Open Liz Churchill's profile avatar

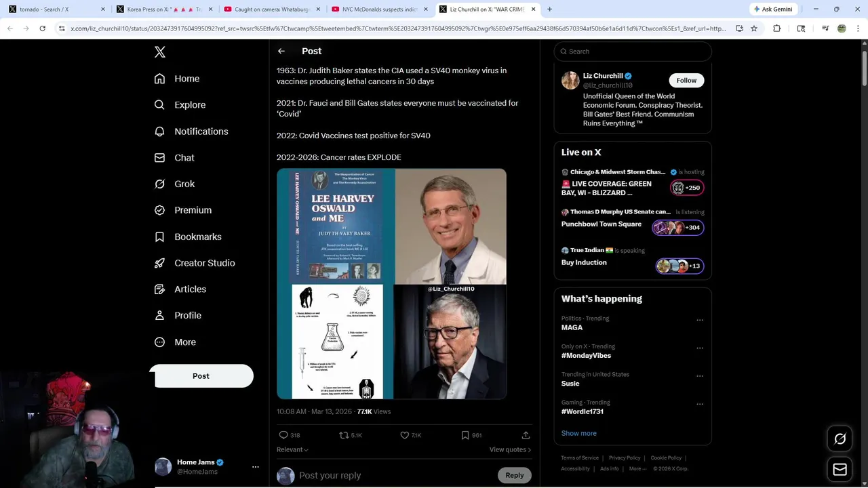pyautogui.click(x=570, y=81)
